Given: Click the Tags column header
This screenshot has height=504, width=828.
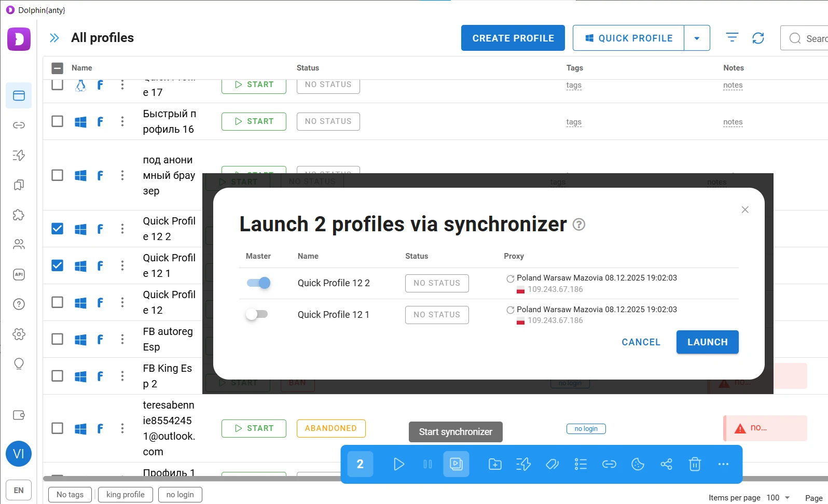Looking at the screenshot, I should 575,68.
